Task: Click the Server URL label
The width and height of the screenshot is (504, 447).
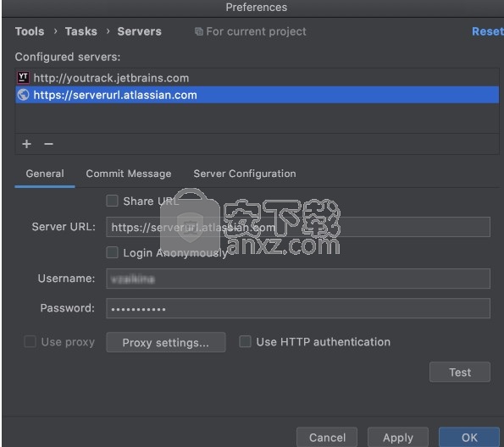Action: click(64, 227)
